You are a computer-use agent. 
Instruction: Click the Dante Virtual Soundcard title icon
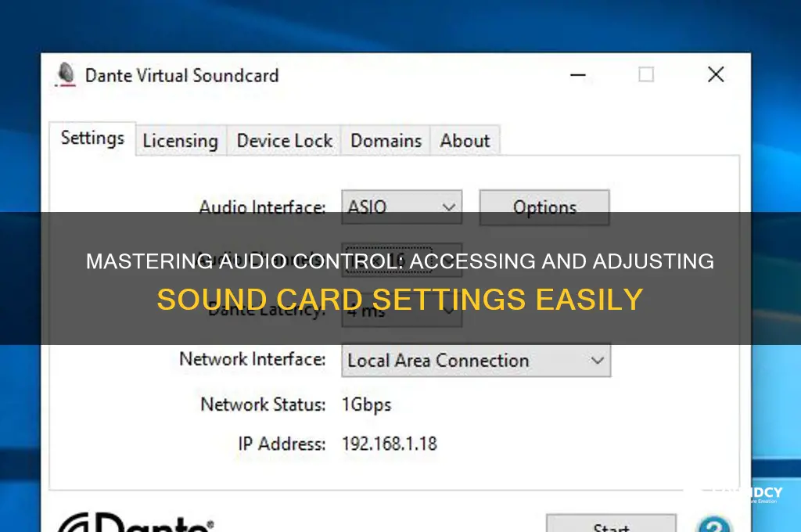66,74
